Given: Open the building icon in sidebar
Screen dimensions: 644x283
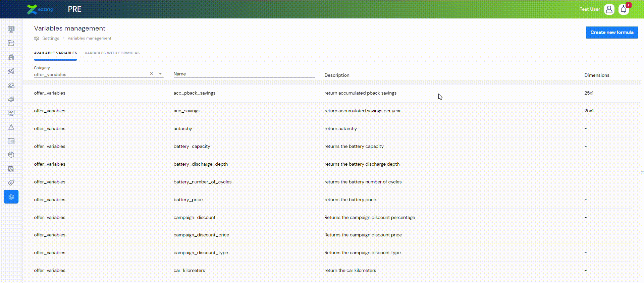Looking at the screenshot, I should [x=11, y=57].
